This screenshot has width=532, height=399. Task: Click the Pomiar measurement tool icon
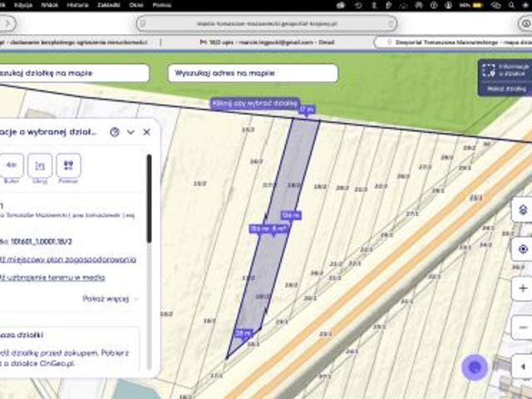pyautogui.click(x=68, y=165)
